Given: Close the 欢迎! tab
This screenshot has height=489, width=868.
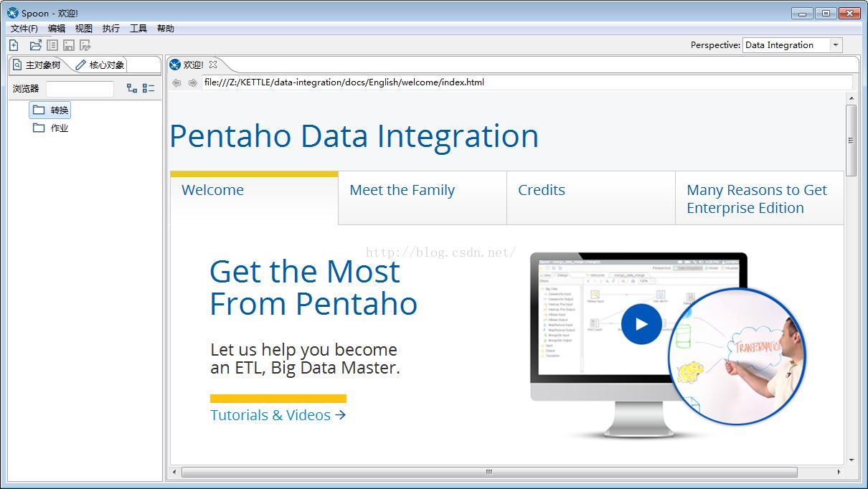Looking at the screenshot, I should point(213,65).
